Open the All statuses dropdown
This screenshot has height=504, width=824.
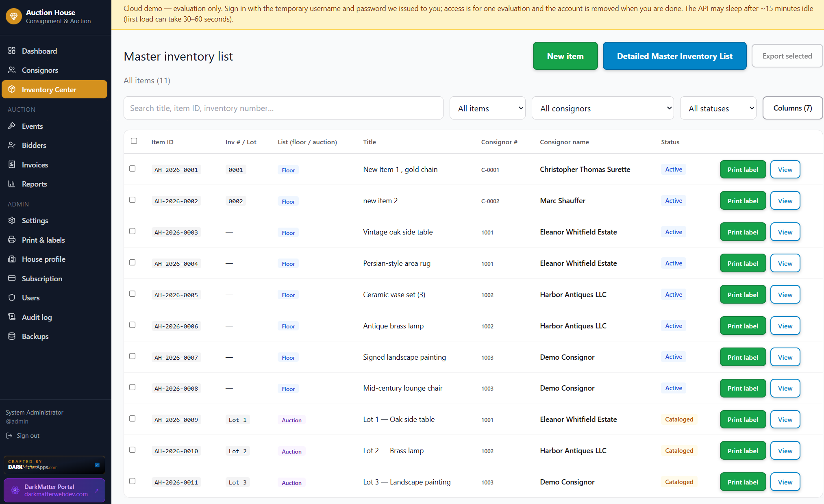pyautogui.click(x=718, y=108)
